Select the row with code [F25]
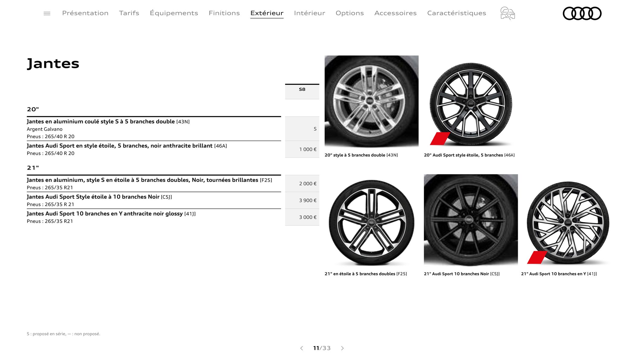Screen dimensions: 644x362 [154, 183]
